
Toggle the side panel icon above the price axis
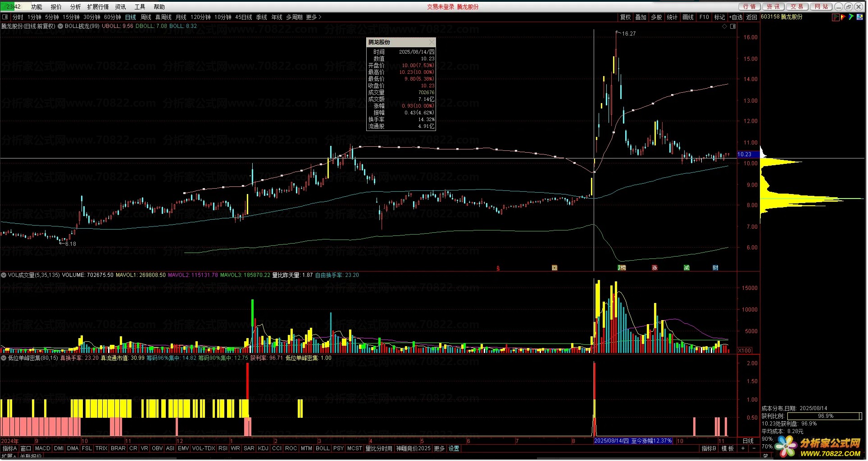point(733,26)
